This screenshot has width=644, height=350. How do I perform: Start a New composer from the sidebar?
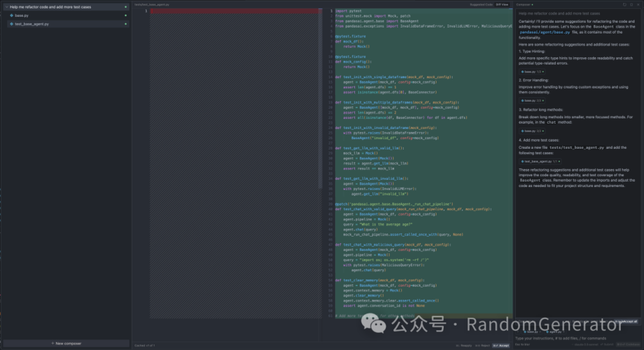pos(66,344)
